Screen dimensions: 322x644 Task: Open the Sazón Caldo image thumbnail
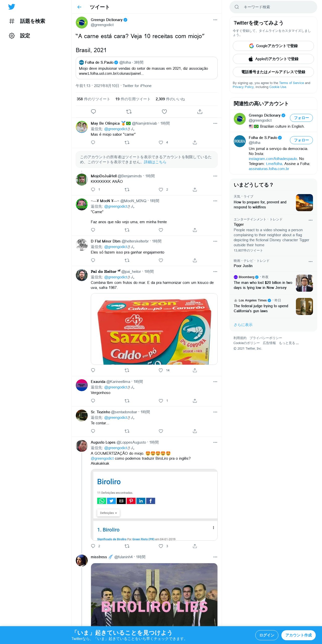(x=154, y=329)
